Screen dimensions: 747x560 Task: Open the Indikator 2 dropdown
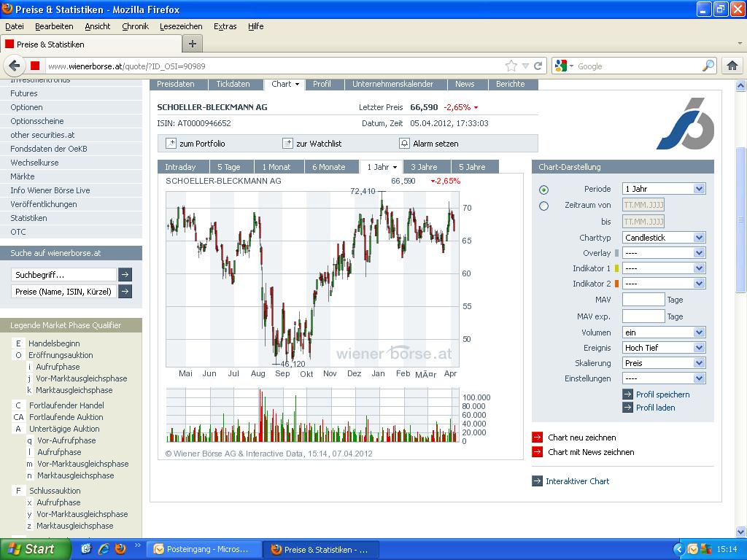tap(664, 284)
